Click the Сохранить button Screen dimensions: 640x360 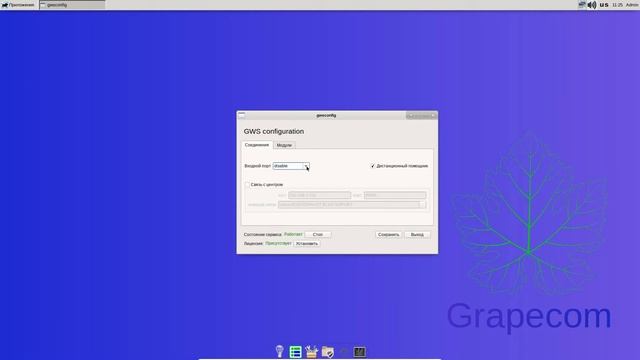[x=388, y=234]
